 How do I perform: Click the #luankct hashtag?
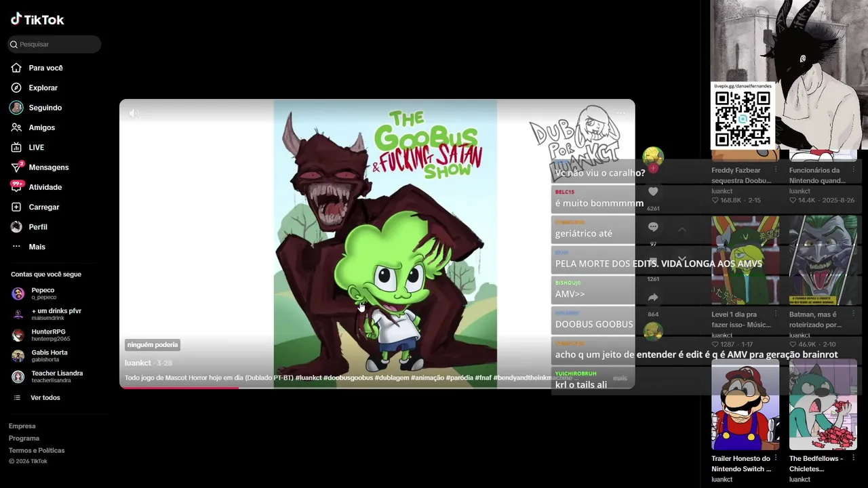point(309,378)
